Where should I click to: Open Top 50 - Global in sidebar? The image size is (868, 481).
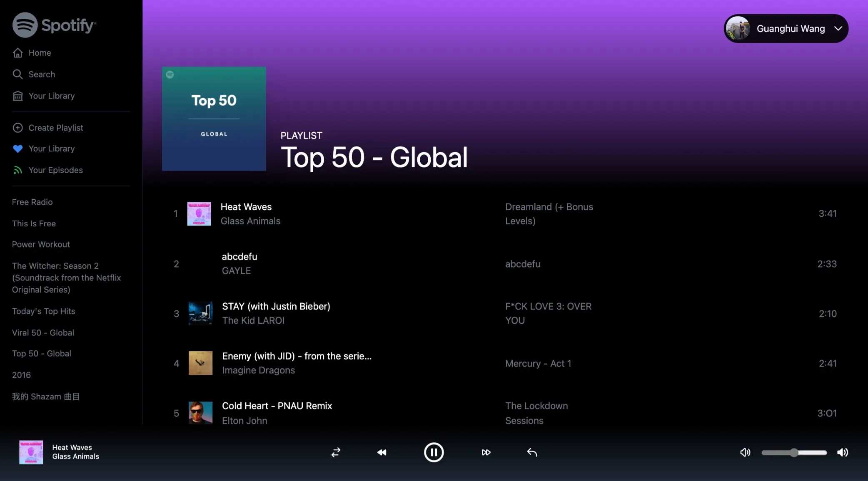click(x=41, y=354)
